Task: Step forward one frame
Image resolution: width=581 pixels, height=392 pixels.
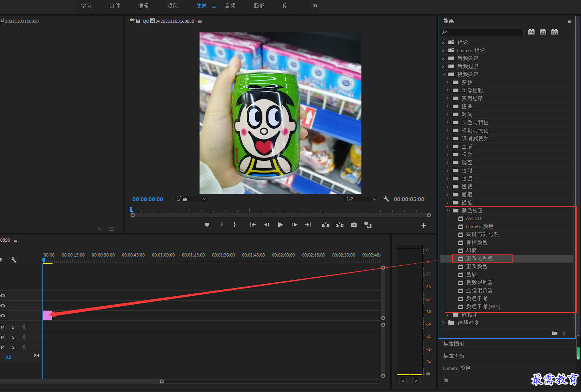Action: 295,225
